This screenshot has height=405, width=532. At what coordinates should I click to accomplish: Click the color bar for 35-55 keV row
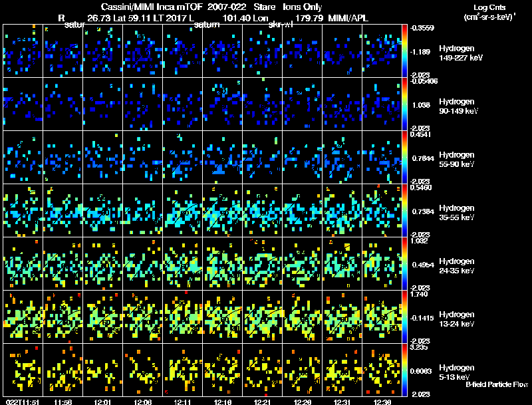(404, 210)
